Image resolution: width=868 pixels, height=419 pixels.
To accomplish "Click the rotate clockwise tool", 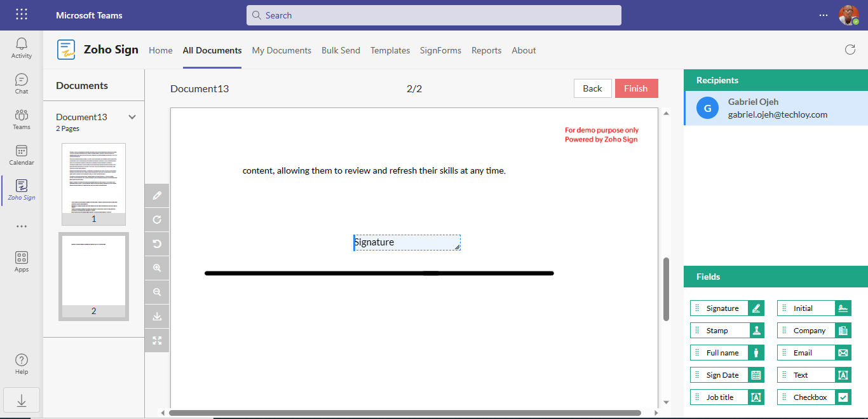I will point(157,220).
